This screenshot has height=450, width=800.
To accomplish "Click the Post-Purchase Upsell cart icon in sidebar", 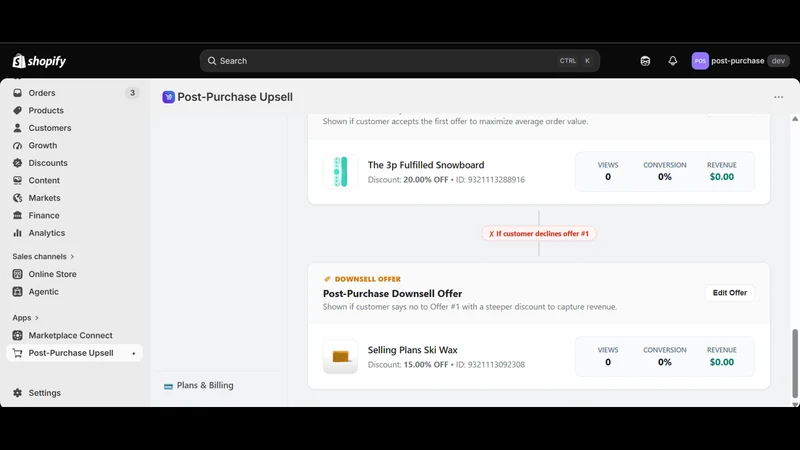I will click(17, 353).
